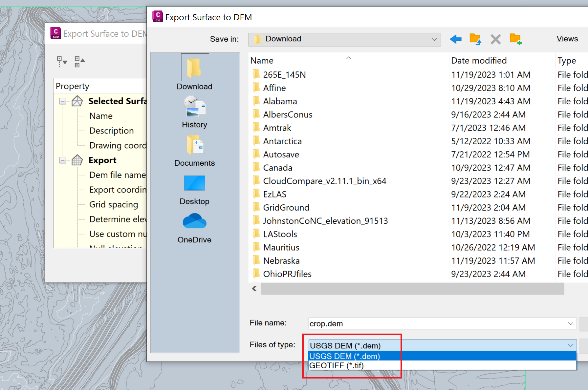
Task: Choose USGS DEM (*.dem) file type
Action: [x=345, y=356]
